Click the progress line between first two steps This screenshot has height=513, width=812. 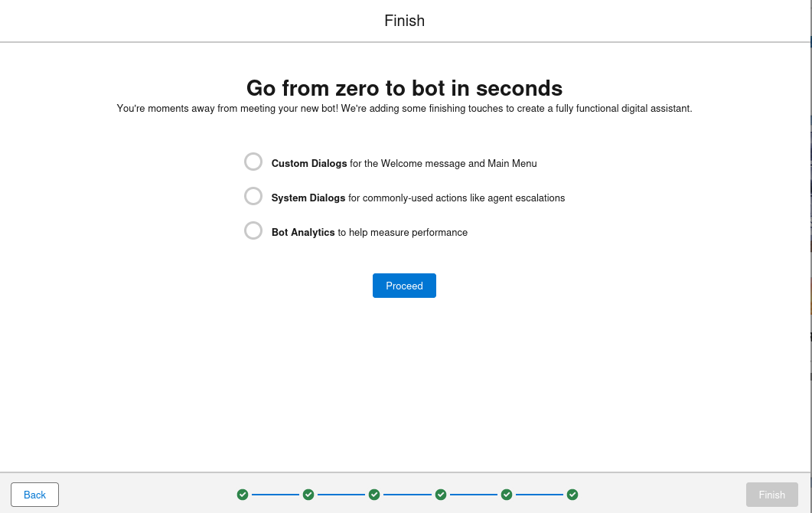coord(276,495)
